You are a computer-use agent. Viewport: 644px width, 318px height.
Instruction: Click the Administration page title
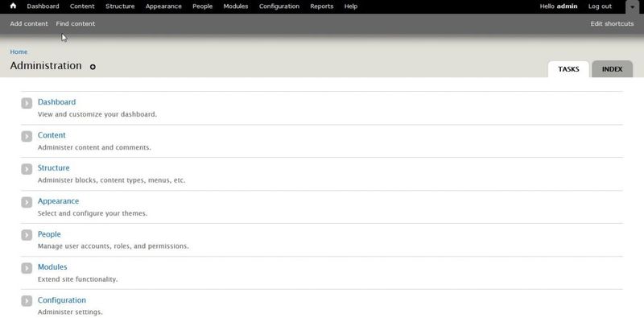pyautogui.click(x=46, y=66)
